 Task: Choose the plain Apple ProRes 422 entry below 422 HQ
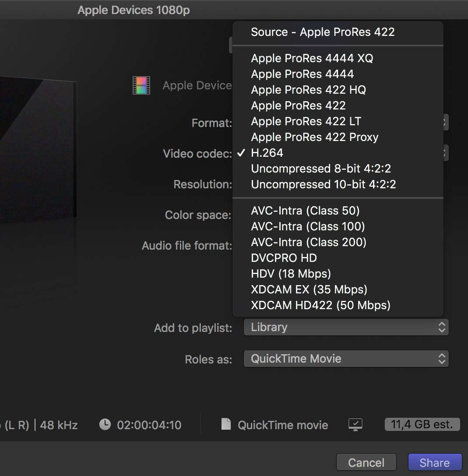pos(338,106)
